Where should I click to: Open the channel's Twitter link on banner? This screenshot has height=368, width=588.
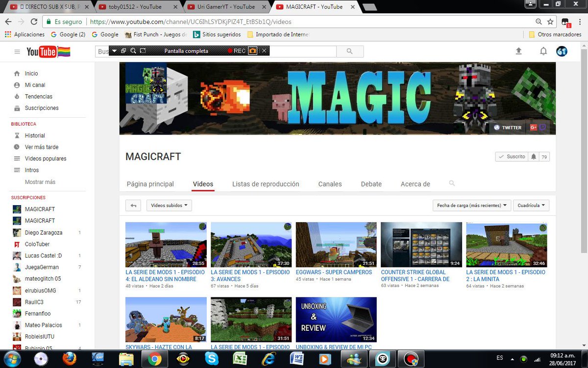pyautogui.click(x=508, y=128)
